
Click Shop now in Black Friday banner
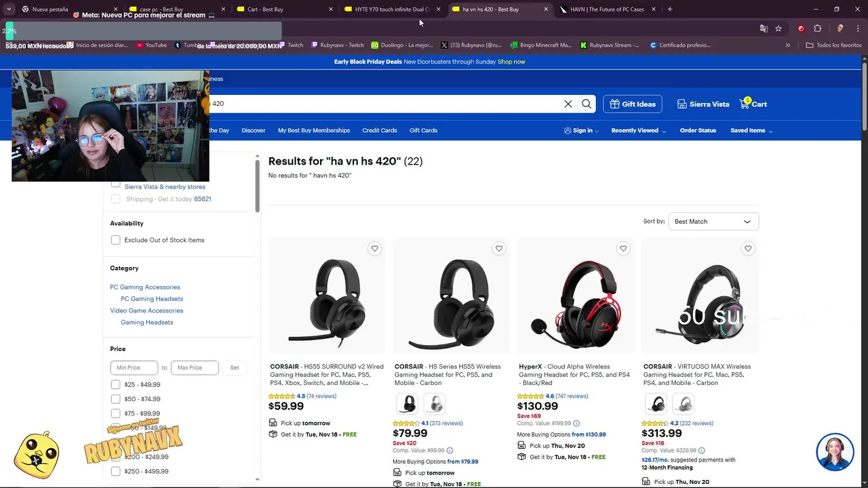511,62
